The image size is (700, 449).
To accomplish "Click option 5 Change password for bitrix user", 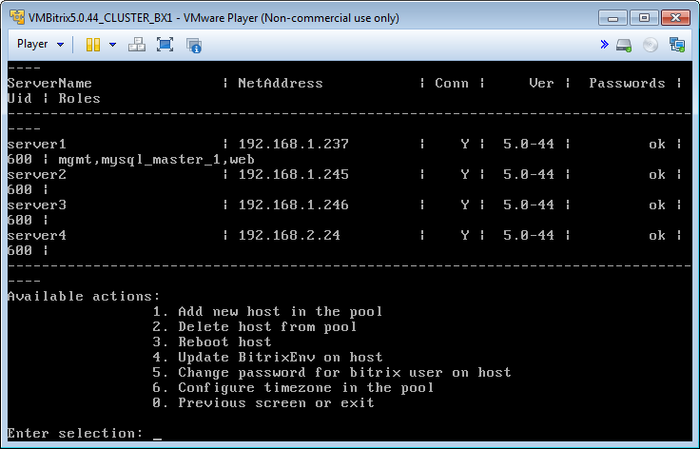I will (332, 372).
